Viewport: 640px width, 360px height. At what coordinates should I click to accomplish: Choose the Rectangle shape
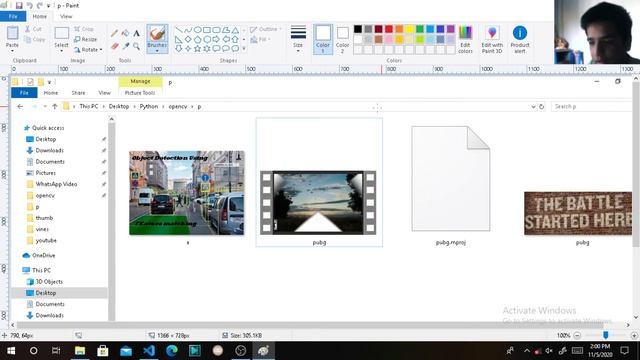click(207, 30)
